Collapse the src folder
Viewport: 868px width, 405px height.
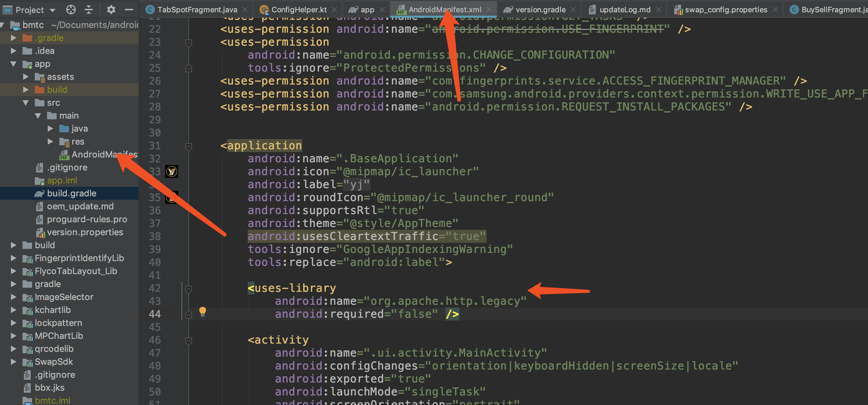click(26, 103)
